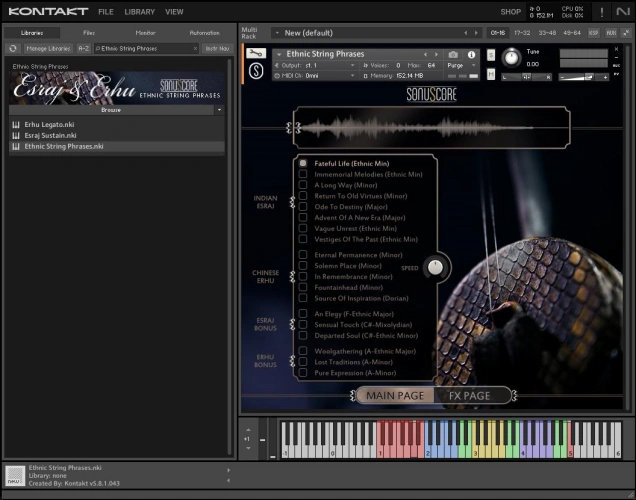Check the Woolgathering (A-Ethnic Major) phrase
Screen dimensions: 636x500
click(x=303, y=351)
